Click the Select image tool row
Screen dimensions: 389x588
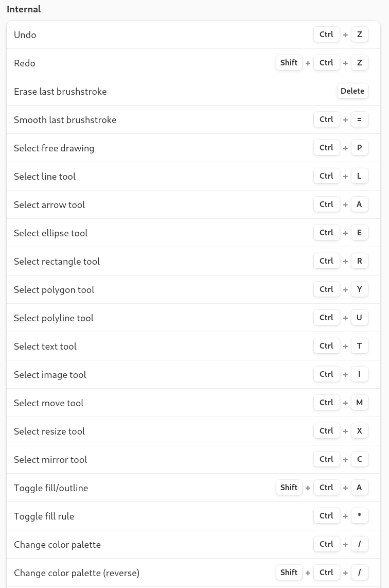coord(193,374)
